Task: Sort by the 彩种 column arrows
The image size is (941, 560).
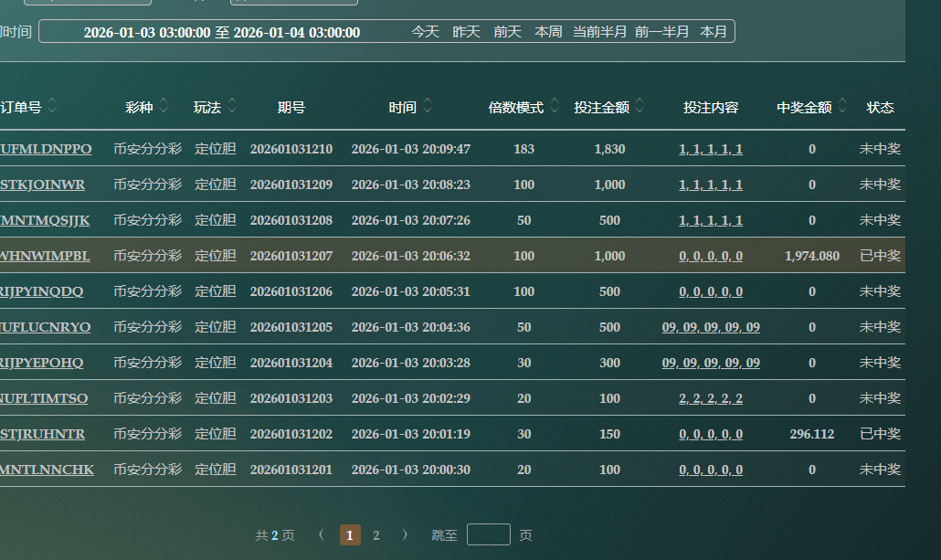Action: pos(164,107)
